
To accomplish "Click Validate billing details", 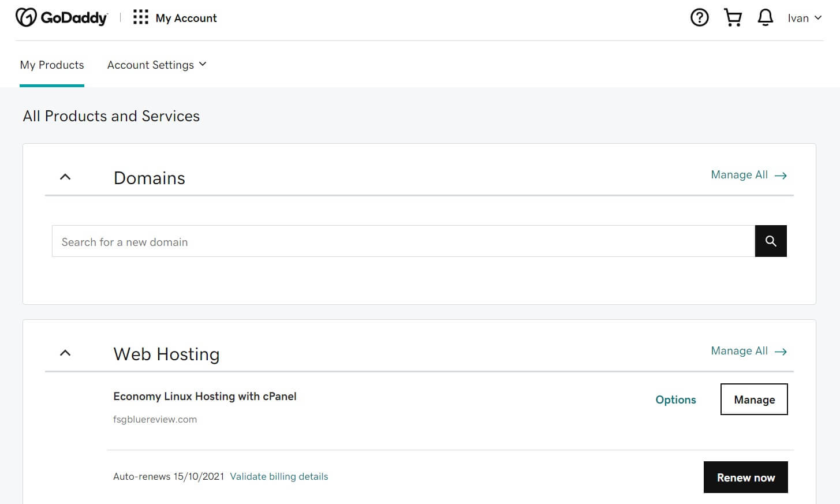I will coord(279,476).
